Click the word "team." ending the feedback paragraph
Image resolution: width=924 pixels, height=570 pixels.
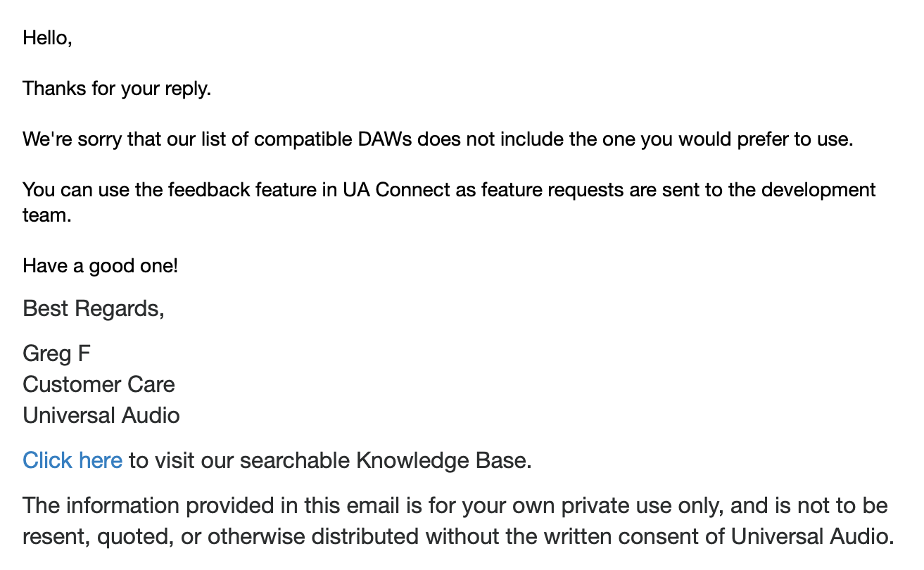47,215
